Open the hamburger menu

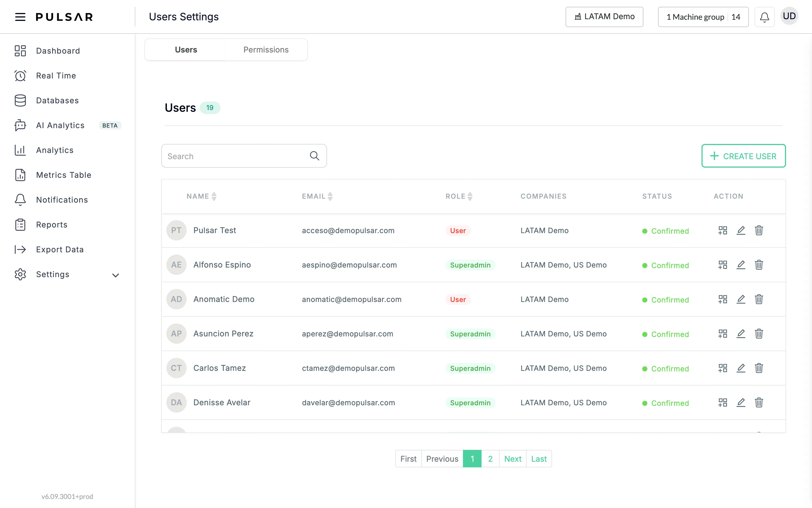pos(20,17)
